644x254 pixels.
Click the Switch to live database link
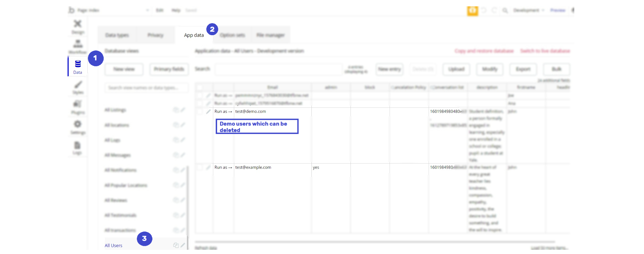pyautogui.click(x=545, y=51)
